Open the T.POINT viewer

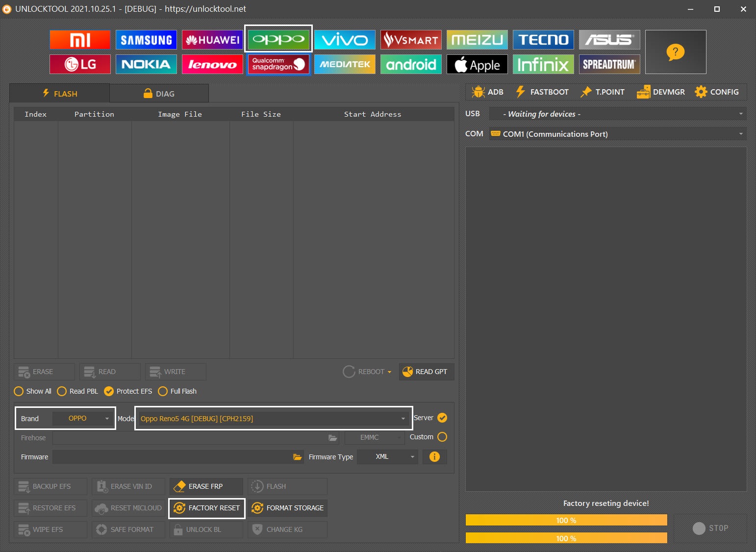[x=603, y=92]
